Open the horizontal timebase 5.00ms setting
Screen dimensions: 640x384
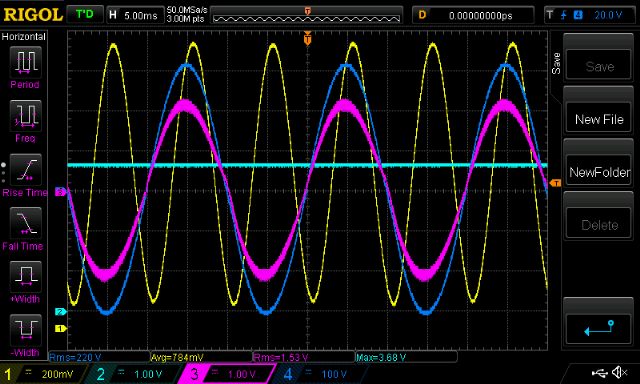[134, 16]
